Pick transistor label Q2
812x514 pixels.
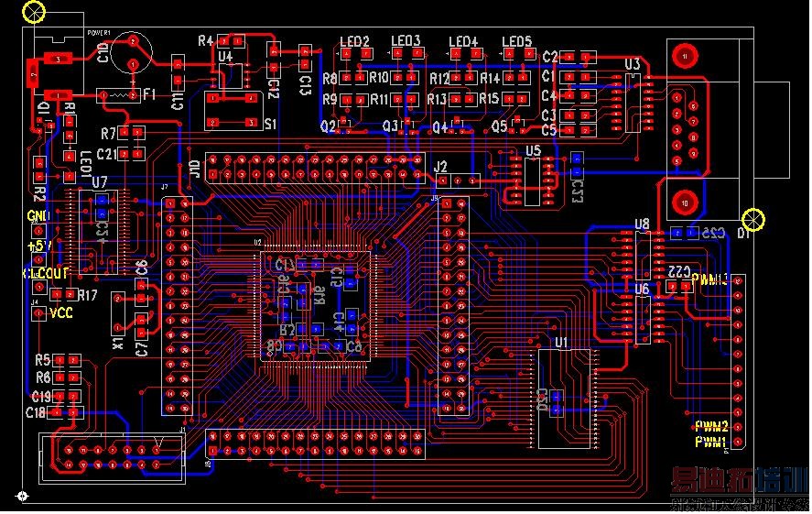pos(328,126)
